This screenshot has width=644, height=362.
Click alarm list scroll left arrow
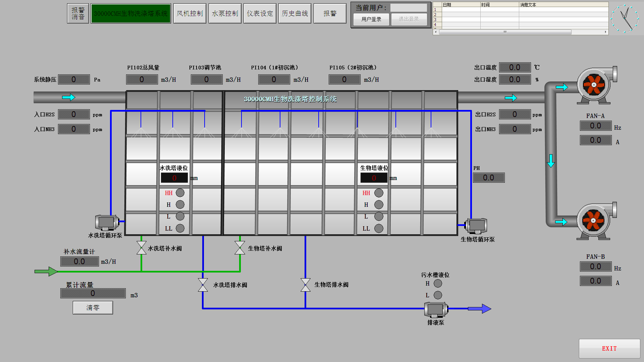[x=436, y=32]
